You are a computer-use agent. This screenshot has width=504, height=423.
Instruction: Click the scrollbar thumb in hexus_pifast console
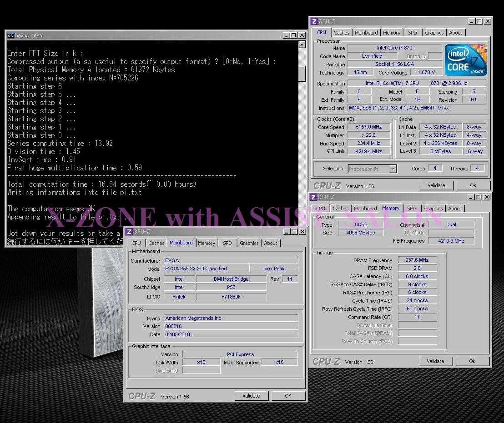pyautogui.click(x=302, y=74)
